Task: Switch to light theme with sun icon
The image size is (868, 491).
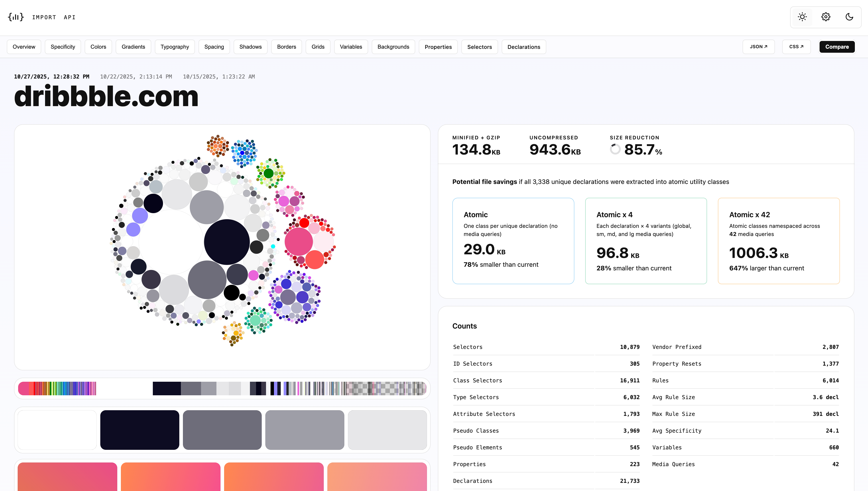Action: (x=802, y=17)
